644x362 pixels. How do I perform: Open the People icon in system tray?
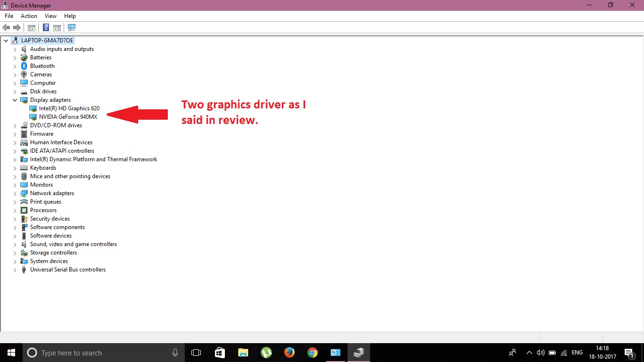512,353
